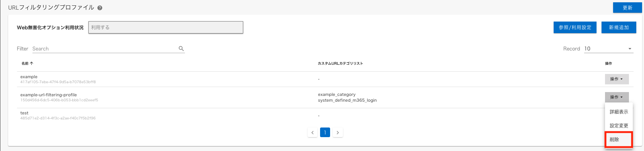Click the カスタムURLカテゴリリスト column header
644x151 pixels.
[x=340, y=63]
